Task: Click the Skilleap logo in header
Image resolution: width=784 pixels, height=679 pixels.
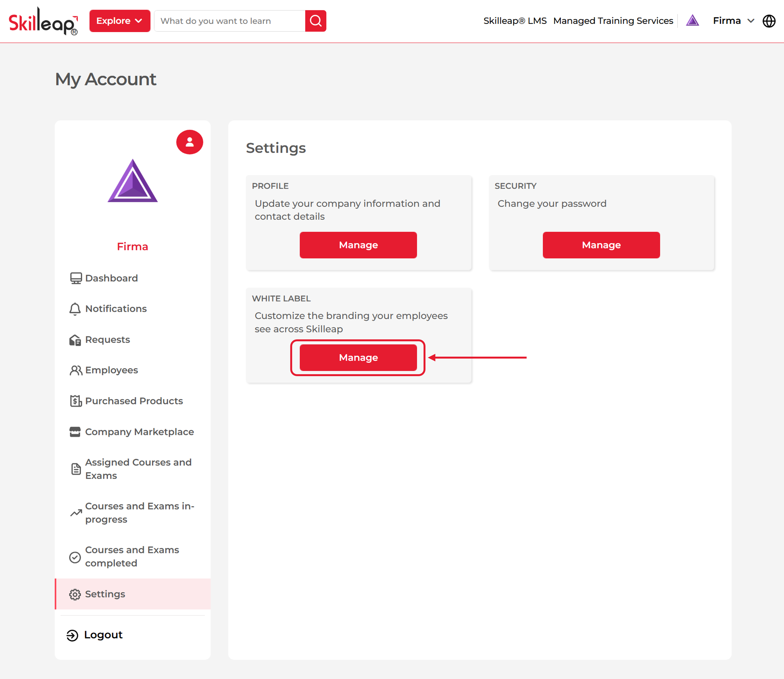Action: click(x=43, y=21)
